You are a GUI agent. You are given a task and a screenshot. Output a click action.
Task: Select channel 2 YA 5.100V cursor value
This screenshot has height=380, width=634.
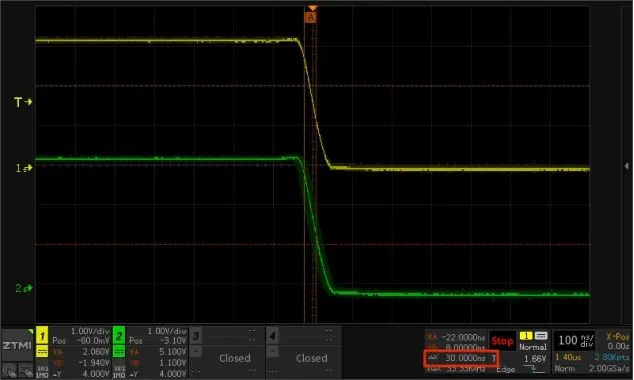(173, 352)
